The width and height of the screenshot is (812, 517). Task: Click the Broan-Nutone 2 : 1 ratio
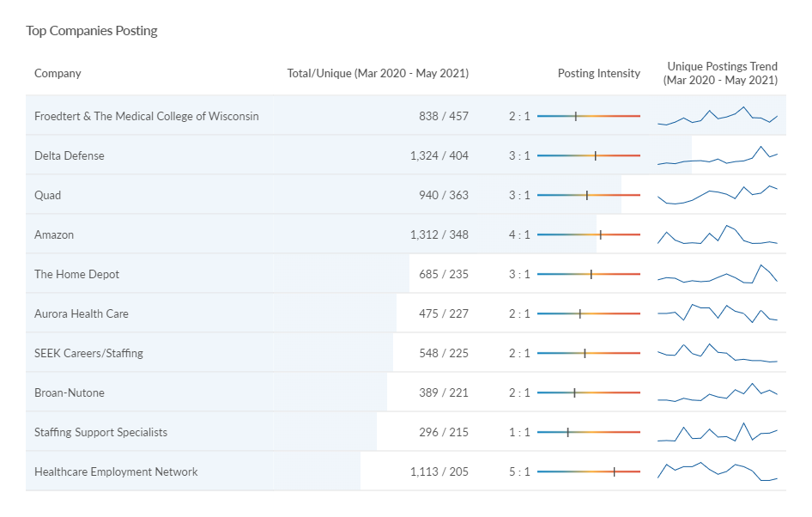[x=519, y=392]
